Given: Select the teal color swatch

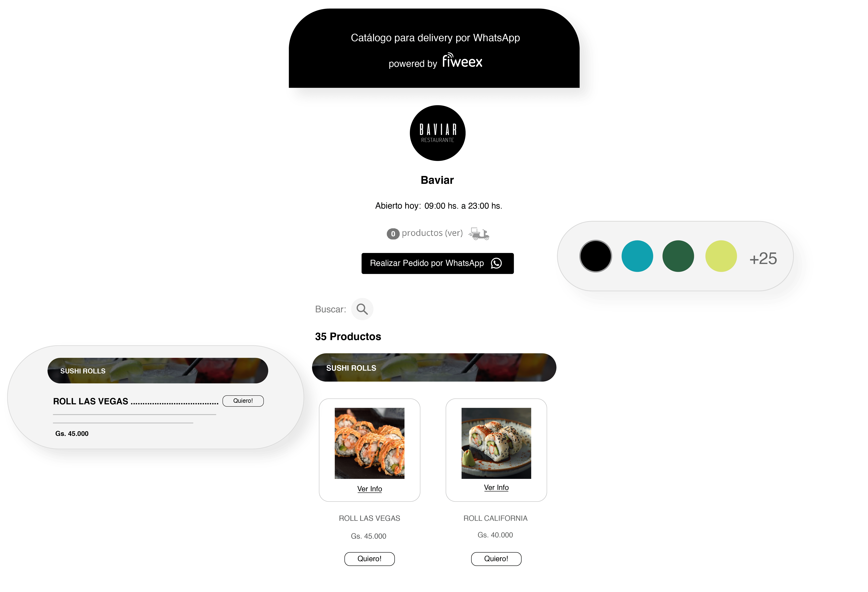Looking at the screenshot, I should [637, 256].
